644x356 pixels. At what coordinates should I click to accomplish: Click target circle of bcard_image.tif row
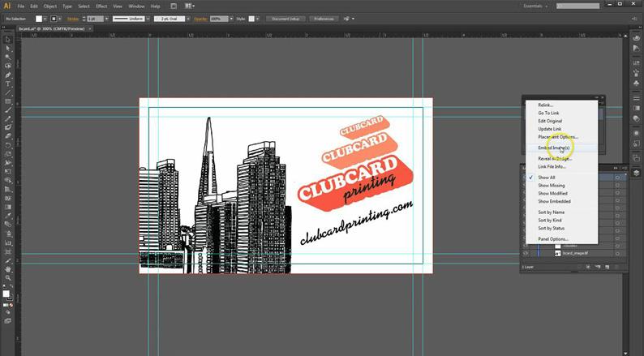(x=617, y=254)
